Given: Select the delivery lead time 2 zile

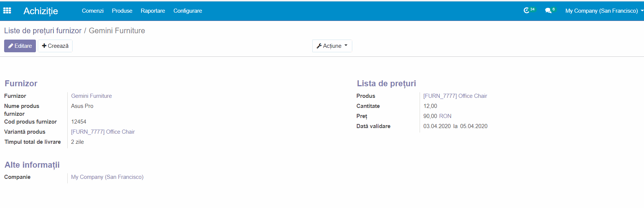Looking at the screenshot, I should (x=77, y=142).
